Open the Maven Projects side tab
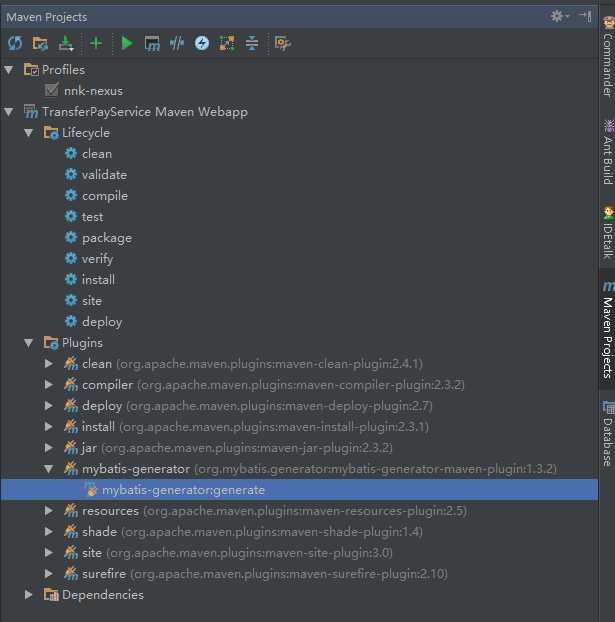 (x=608, y=329)
